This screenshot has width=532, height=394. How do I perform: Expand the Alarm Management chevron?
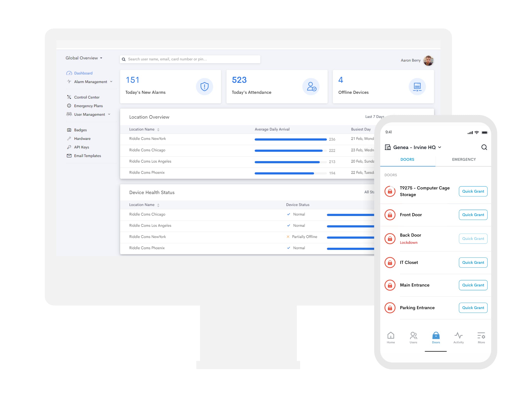[111, 82]
